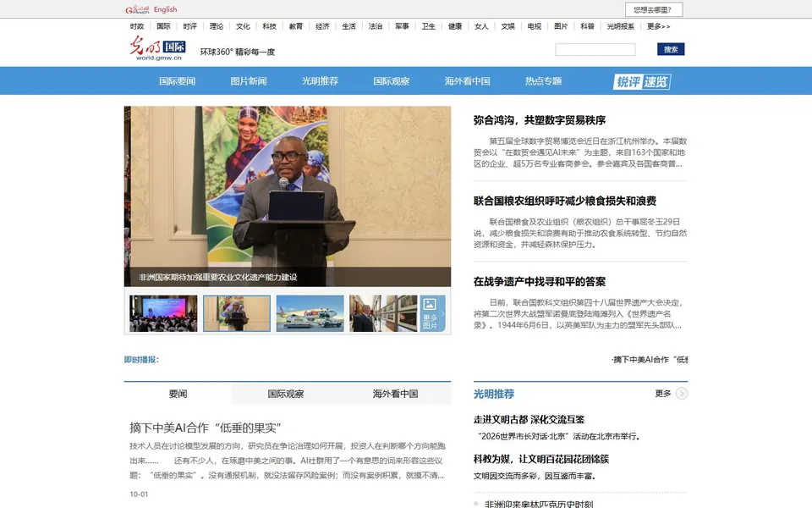The width and height of the screenshot is (812, 508).
Task: Select the conference hall slideshow thumbnail
Action: point(163,313)
